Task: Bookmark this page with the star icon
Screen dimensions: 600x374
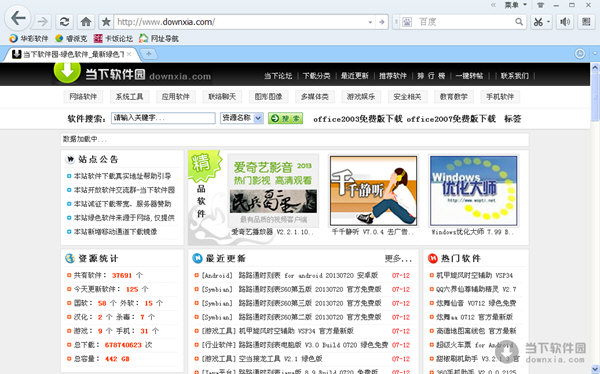Action: (x=106, y=22)
